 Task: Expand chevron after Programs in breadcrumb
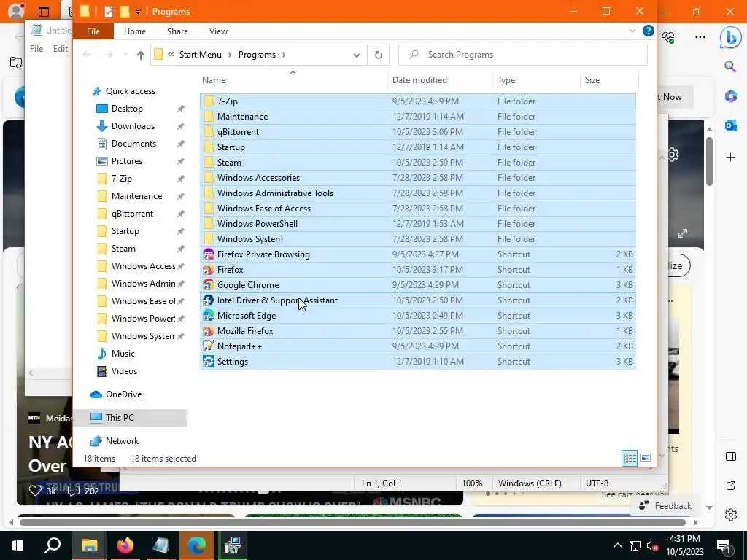[284, 55]
